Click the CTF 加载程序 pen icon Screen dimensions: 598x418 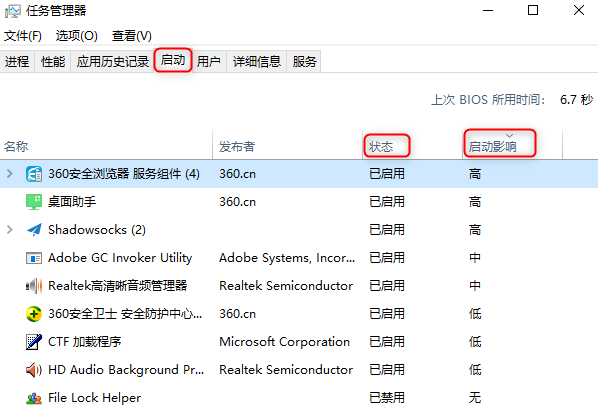[x=34, y=342]
